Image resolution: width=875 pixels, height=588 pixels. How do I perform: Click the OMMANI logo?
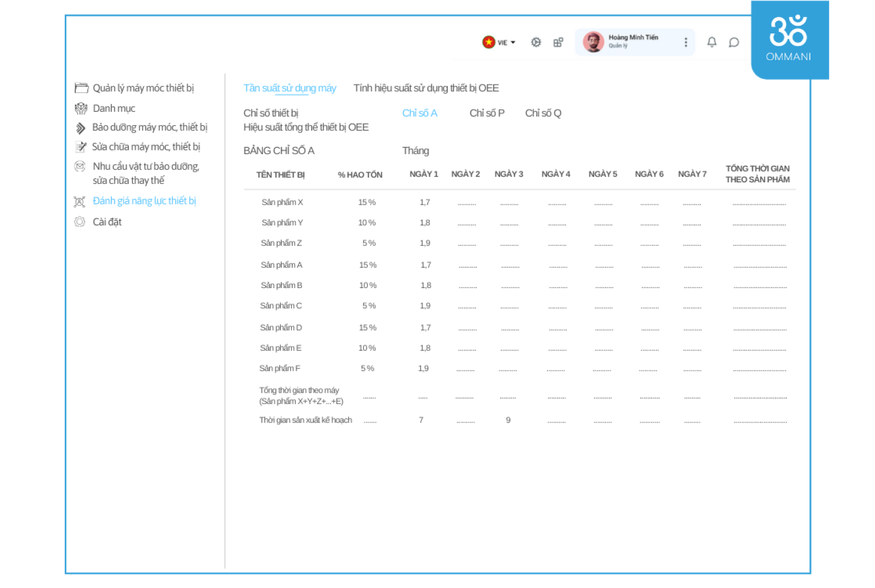pyautogui.click(x=789, y=39)
